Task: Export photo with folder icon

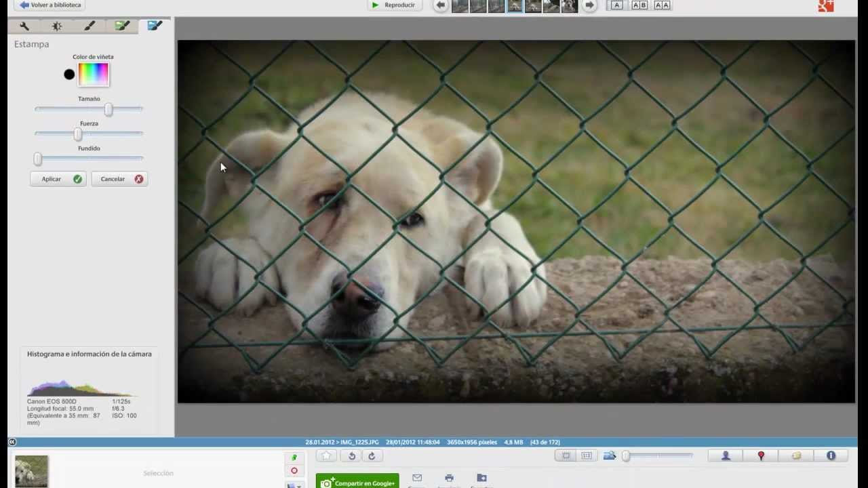Action: point(481,479)
